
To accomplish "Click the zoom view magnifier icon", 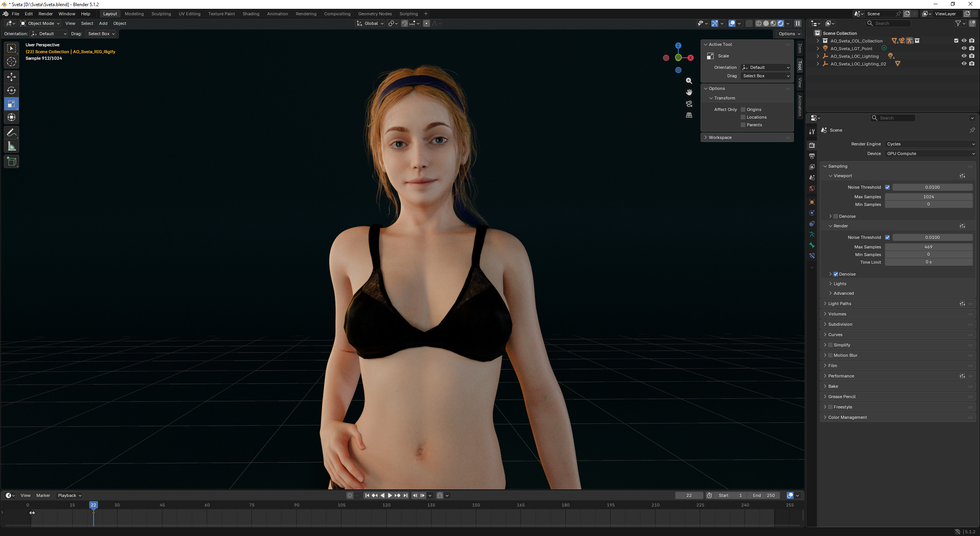I will tap(689, 81).
